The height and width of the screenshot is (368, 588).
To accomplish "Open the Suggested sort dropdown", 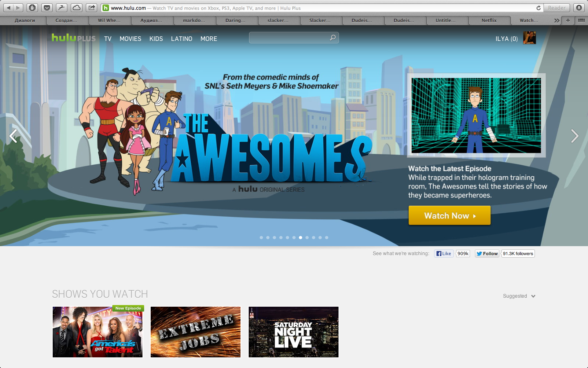I will pyautogui.click(x=519, y=296).
